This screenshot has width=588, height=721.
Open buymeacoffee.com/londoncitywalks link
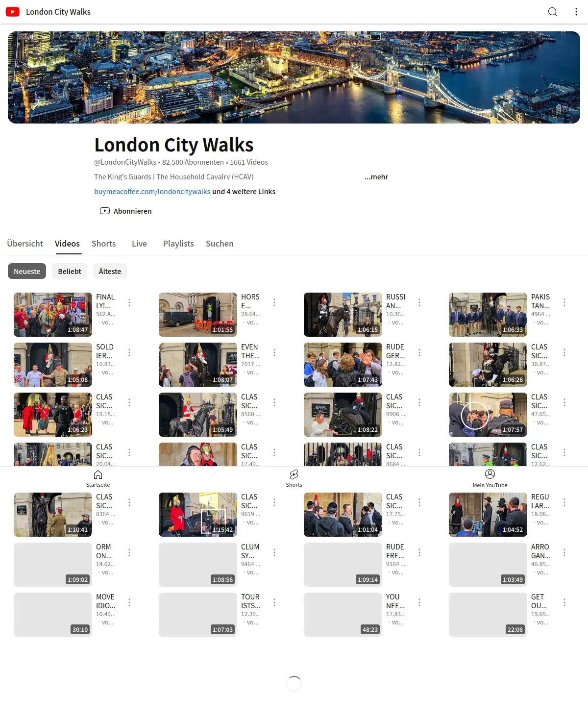coord(152,192)
